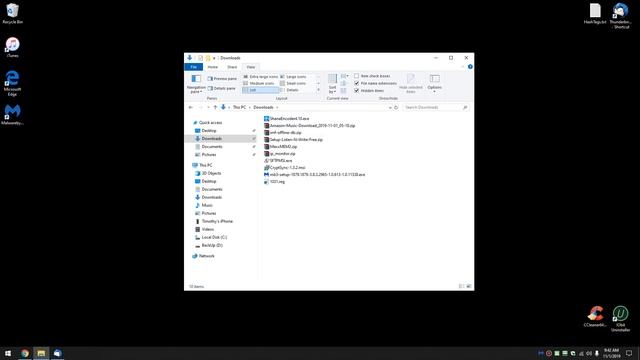Viewport: 640px width, 360px height.
Task: Switch to the Home ribbon tab
Action: pyautogui.click(x=213, y=67)
